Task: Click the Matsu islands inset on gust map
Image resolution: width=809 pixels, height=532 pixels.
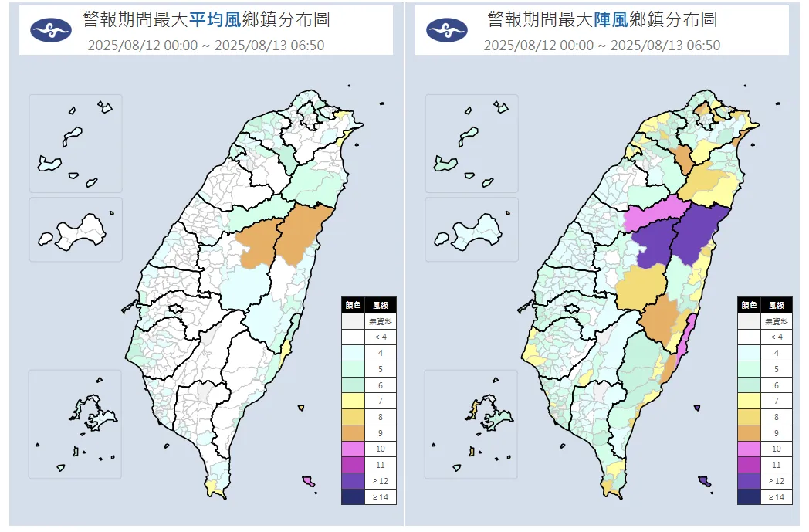Action: pyautogui.click(x=472, y=144)
